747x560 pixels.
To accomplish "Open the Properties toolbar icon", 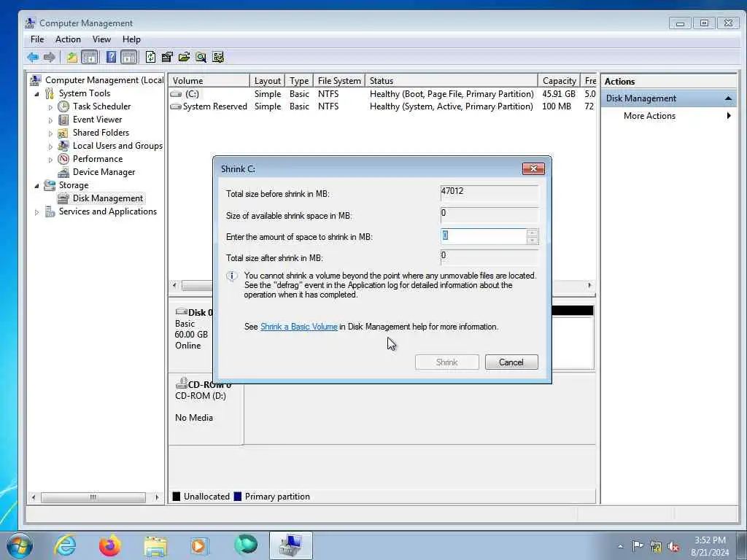I will tap(167, 58).
